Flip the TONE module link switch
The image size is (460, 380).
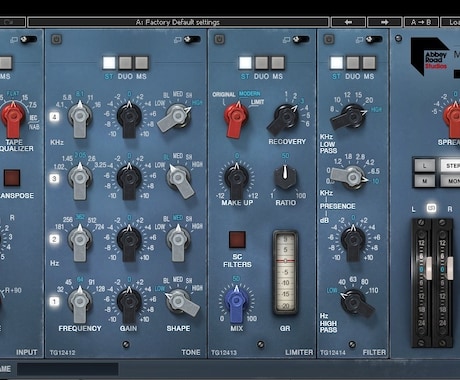click(x=193, y=39)
